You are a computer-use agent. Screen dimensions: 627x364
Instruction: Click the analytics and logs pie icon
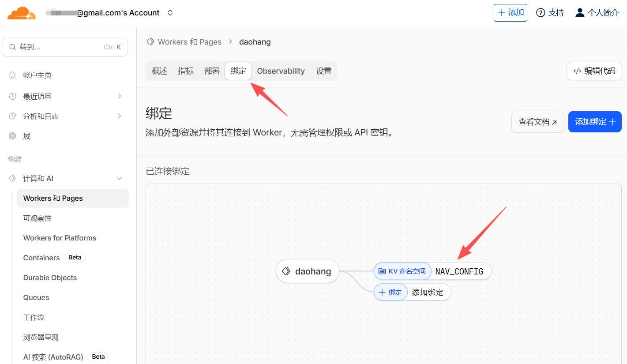(x=13, y=116)
